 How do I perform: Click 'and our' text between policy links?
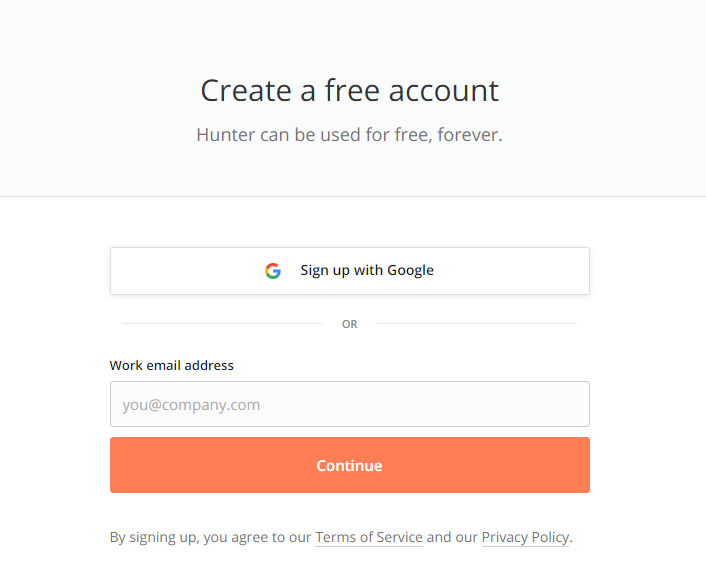(452, 537)
